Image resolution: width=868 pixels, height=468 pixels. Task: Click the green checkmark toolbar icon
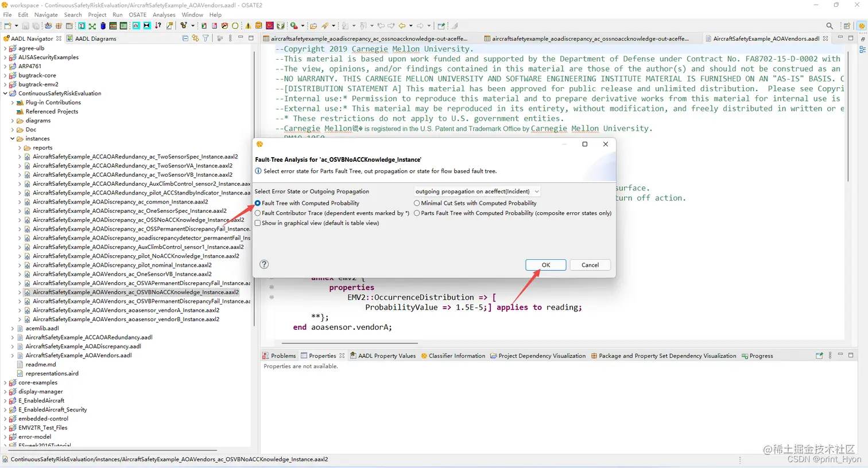tap(281, 26)
